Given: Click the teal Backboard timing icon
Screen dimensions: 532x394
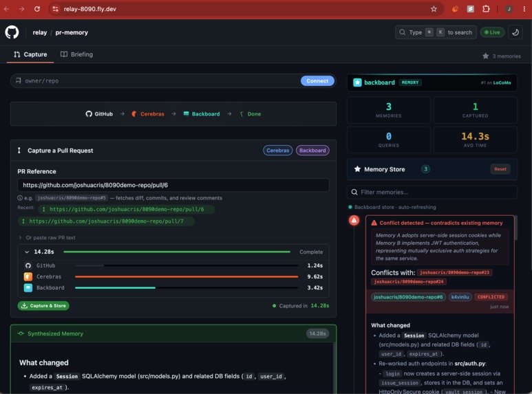Looking at the screenshot, I should pos(28,288).
